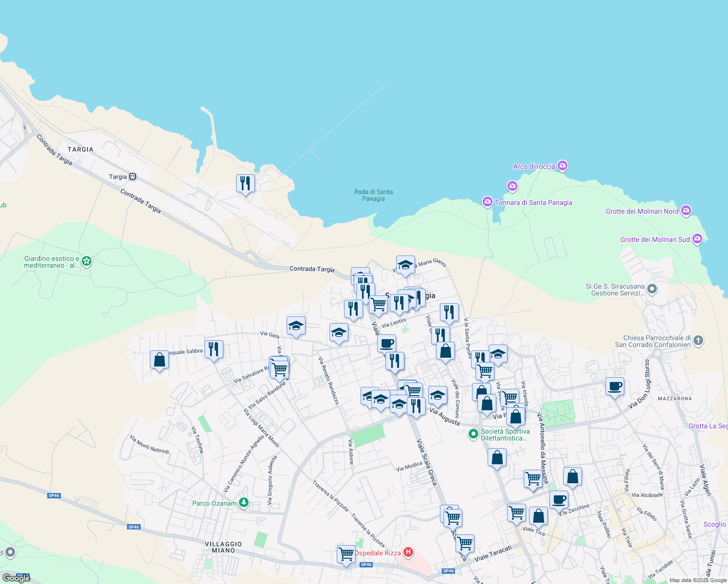Click the Grotte dei Molinari Nord marker
This screenshot has height=584, width=728.
[x=686, y=211]
